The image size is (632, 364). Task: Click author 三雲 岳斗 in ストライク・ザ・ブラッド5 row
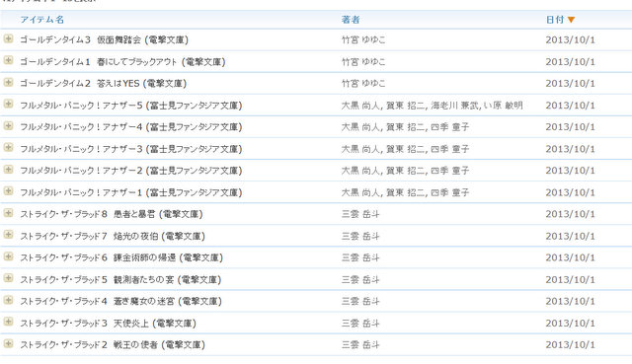pyautogui.click(x=360, y=279)
